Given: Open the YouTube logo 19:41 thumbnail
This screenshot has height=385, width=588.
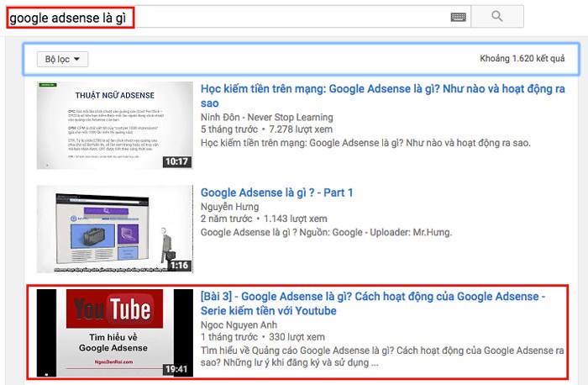Looking at the screenshot, I should tap(115, 333).
